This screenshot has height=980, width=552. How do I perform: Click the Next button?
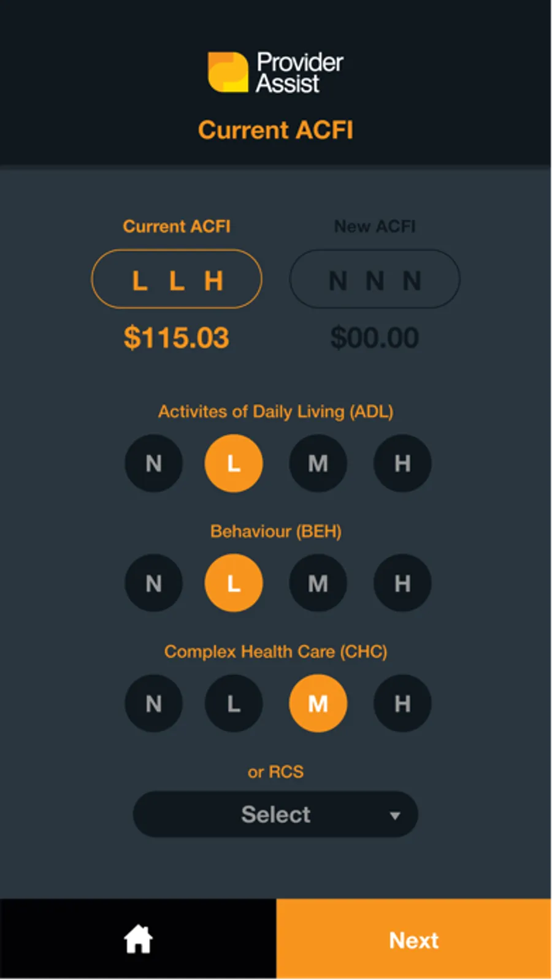[414, 939]
